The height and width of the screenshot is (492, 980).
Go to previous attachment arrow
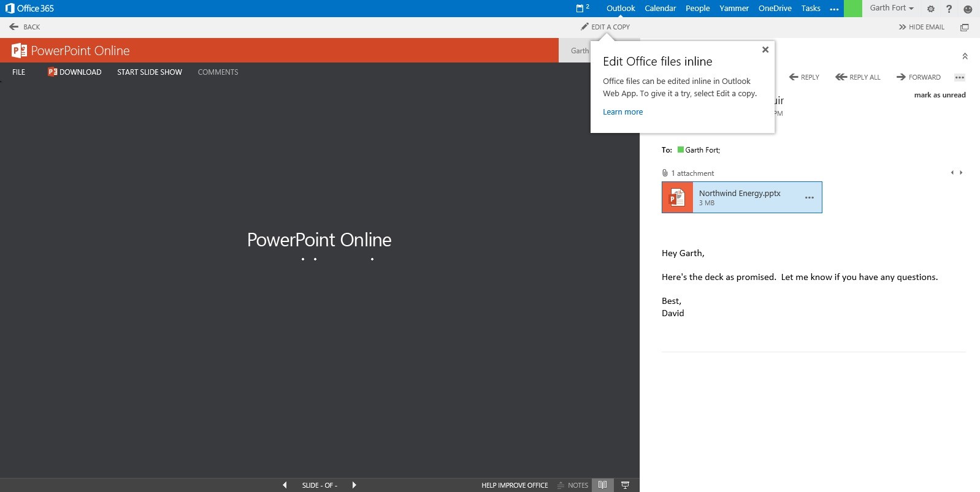[x=952, y=173]
